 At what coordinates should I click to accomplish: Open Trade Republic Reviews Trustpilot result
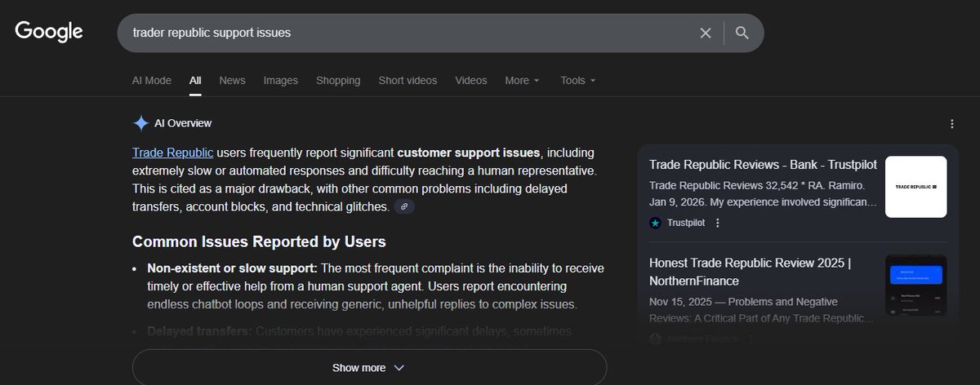[x=763, y=164]
